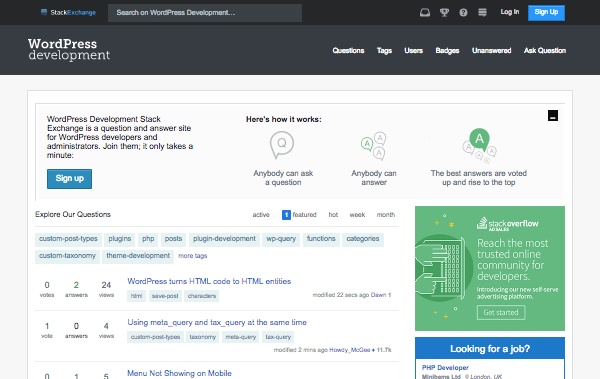
Task: Select the plugins tag
Action: coord(120,239)
